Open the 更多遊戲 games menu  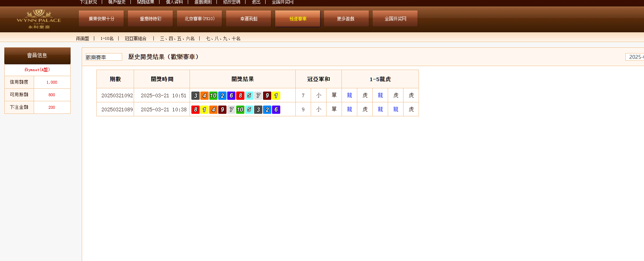[346, 19]
